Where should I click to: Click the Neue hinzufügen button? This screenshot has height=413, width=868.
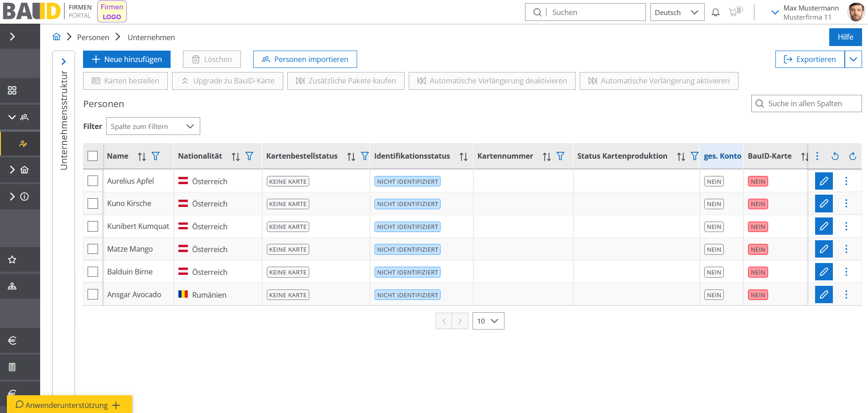pos(127,59)
